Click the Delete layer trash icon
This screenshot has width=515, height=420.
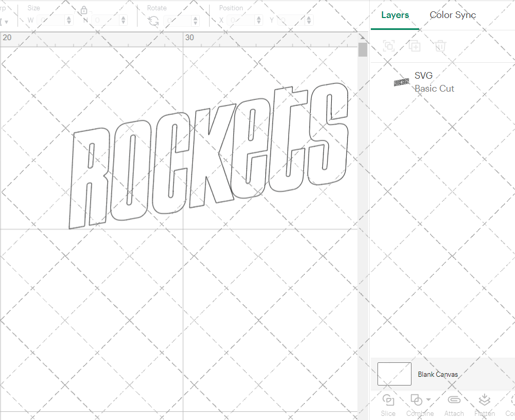[440, 46]
